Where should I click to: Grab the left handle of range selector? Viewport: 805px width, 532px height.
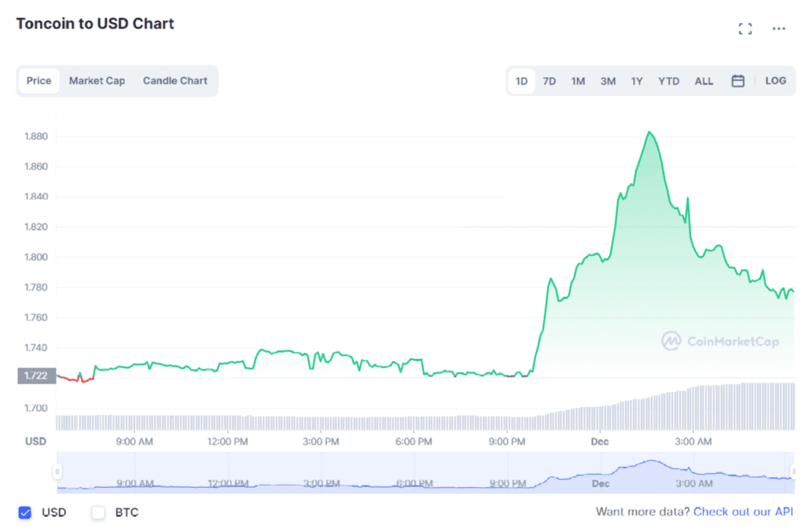(x=57, y=471)
